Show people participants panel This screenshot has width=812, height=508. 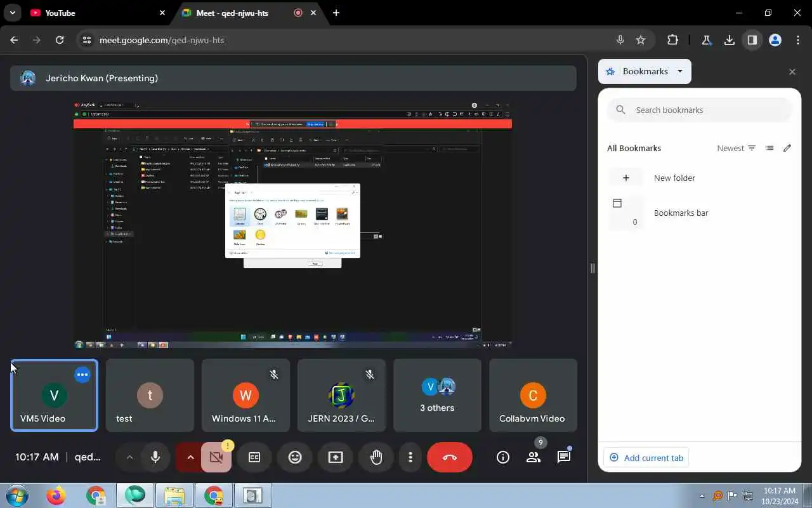point(534,457)
